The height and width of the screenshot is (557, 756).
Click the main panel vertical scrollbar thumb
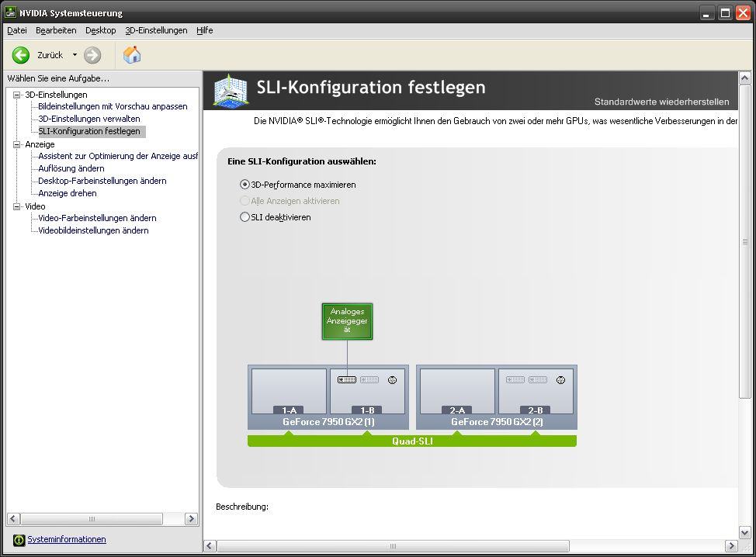click(745, 242)
